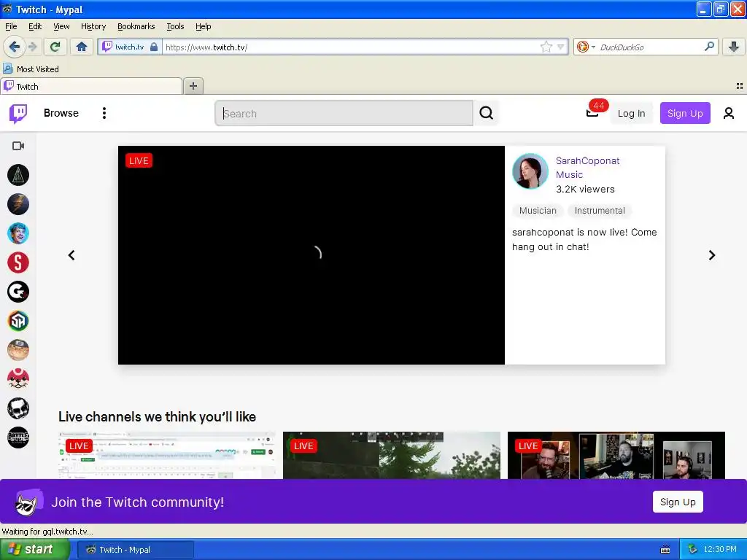Image resolution: width=747 pixels, height=560 pixels.
Task: Open the Edit menu
Action: point(35,26)
